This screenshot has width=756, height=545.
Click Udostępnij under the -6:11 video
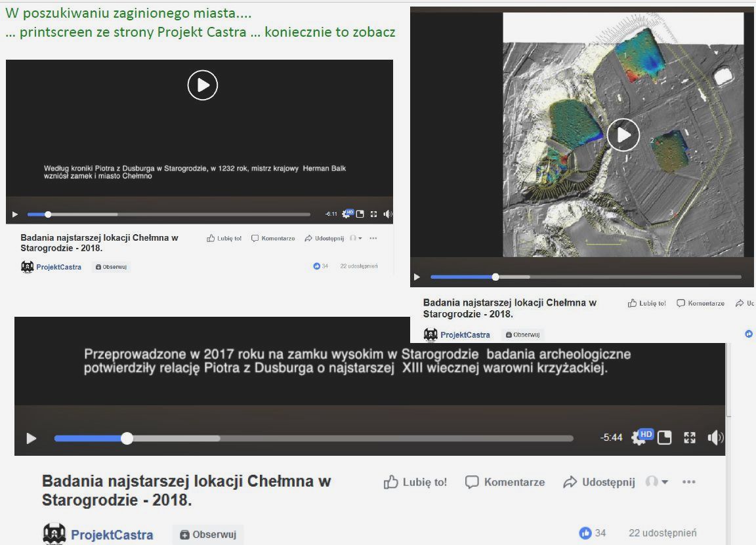324,238
